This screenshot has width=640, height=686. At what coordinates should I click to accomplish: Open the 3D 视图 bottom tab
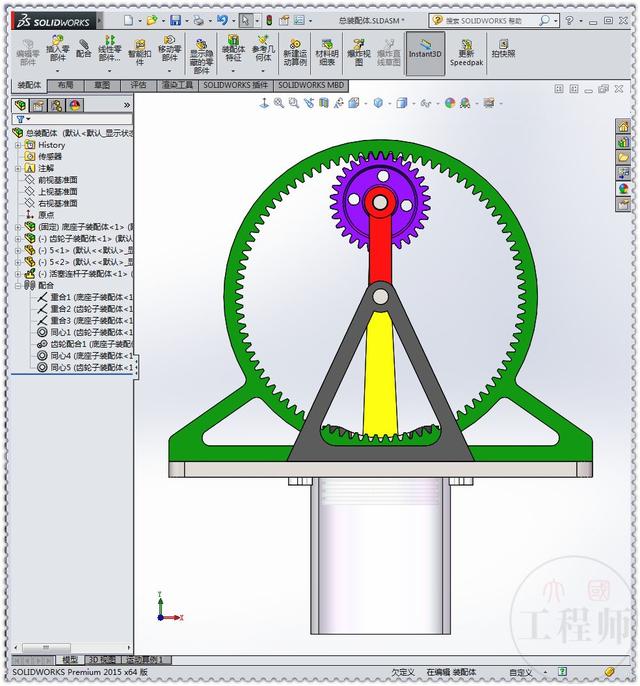pyautogui.click(x=102, y=659)
